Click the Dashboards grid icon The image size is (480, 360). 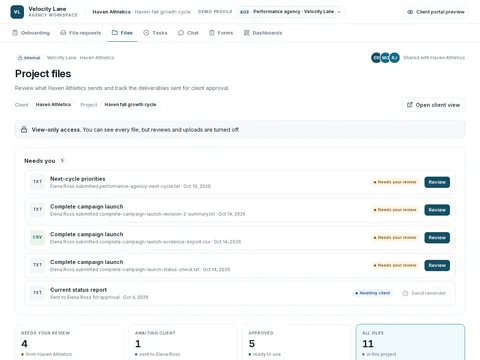click(247, 33)
